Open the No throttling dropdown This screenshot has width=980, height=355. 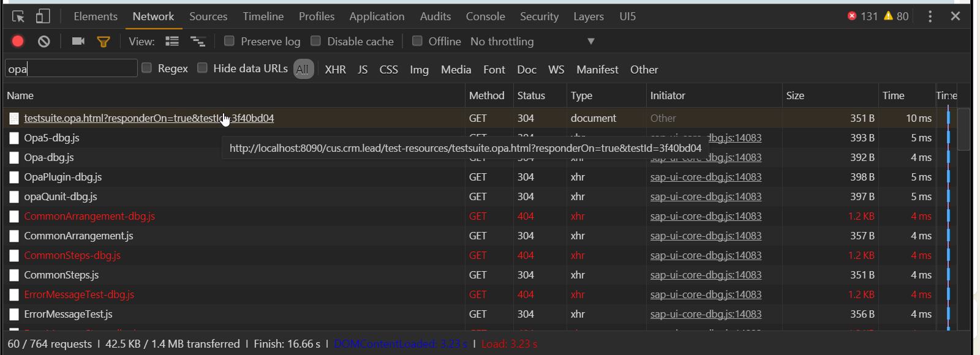pos(532,41)
